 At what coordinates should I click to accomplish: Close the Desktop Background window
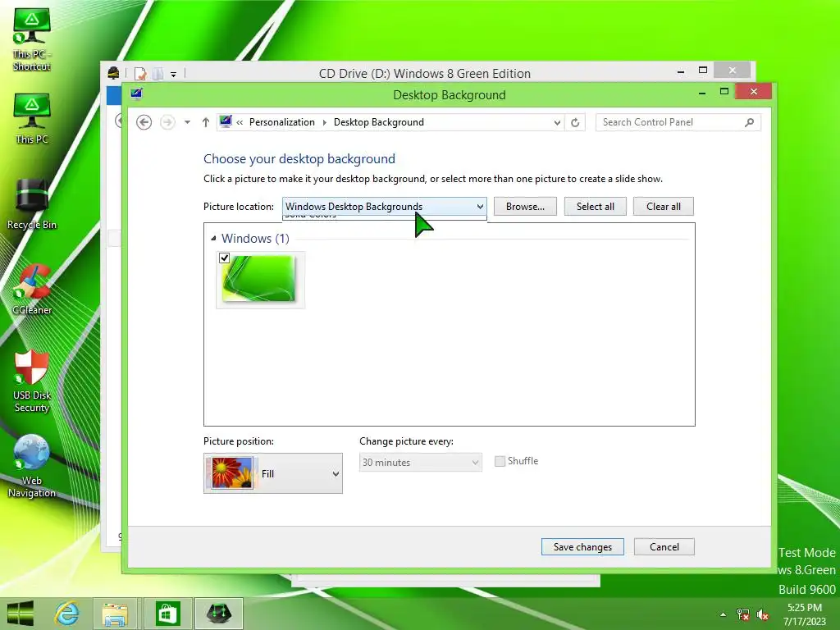[x=754, y=92]
